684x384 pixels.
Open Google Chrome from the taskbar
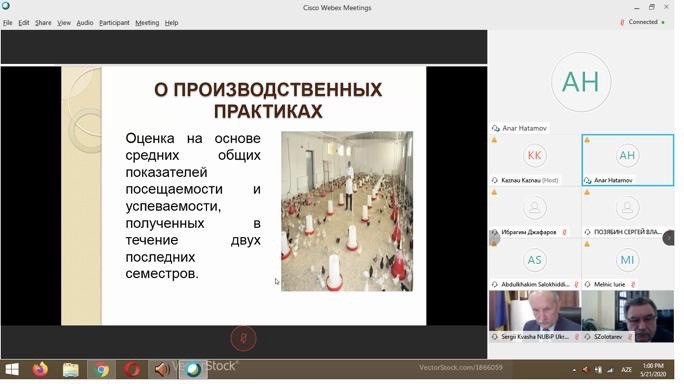101,370
